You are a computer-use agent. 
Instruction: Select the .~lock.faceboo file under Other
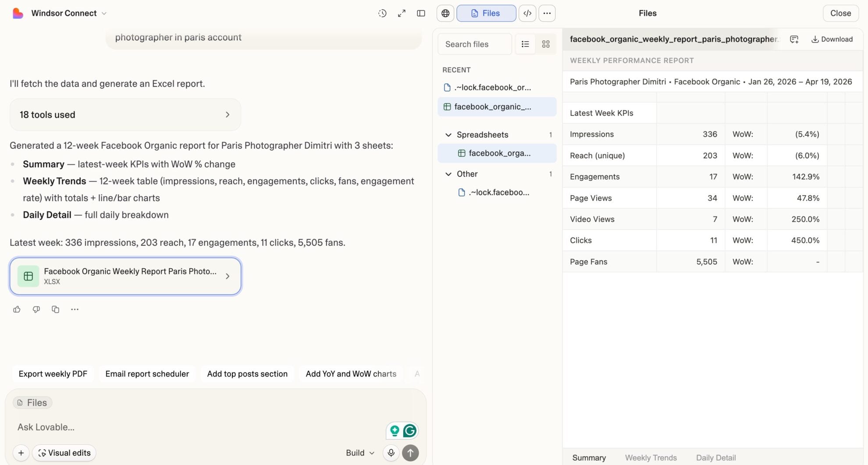point(497,192)
